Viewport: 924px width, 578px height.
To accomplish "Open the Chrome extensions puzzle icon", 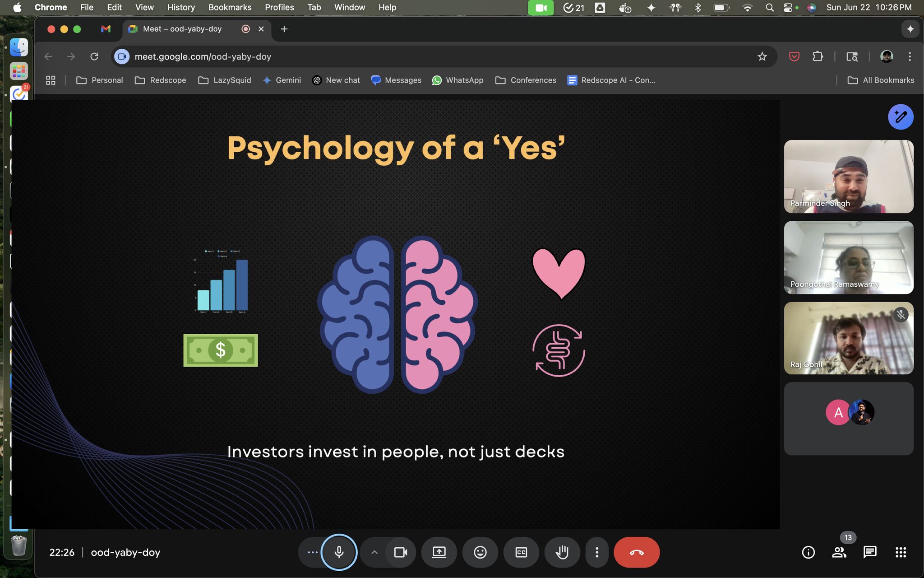I will (x=818, y=56).
